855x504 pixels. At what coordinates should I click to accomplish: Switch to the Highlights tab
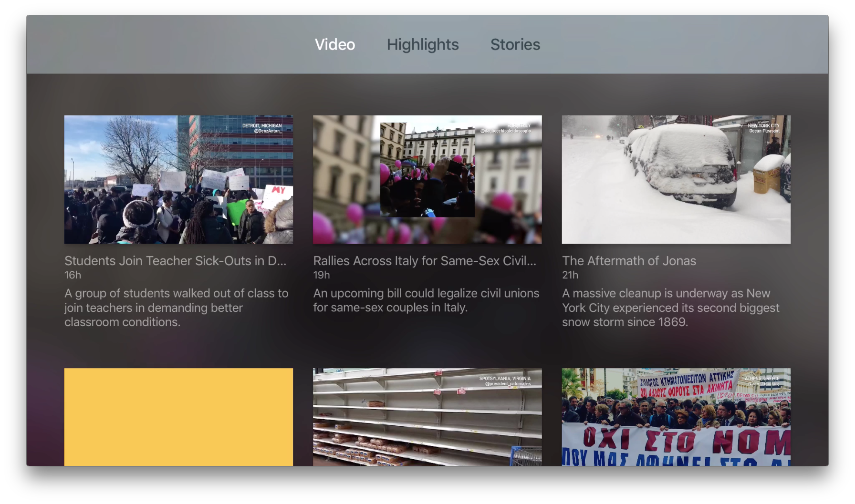pos(422,44)
